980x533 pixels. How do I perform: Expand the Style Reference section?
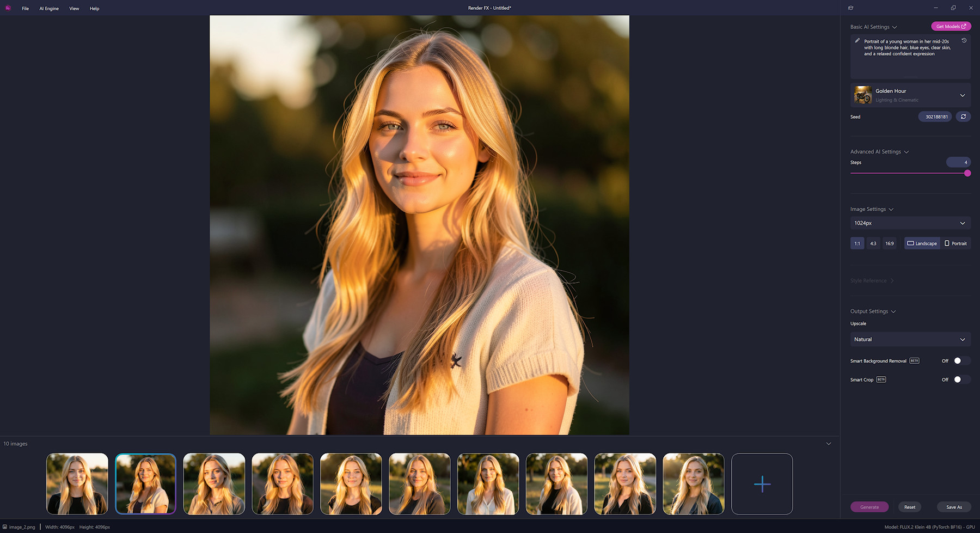coord(872,281)
